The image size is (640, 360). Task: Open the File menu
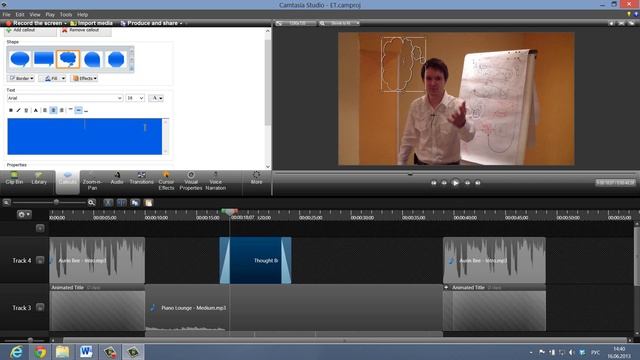[7, 14]
